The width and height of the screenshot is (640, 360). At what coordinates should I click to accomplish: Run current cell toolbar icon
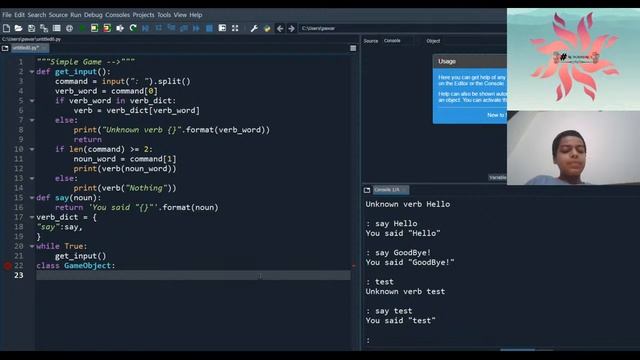tap(94, 28)
